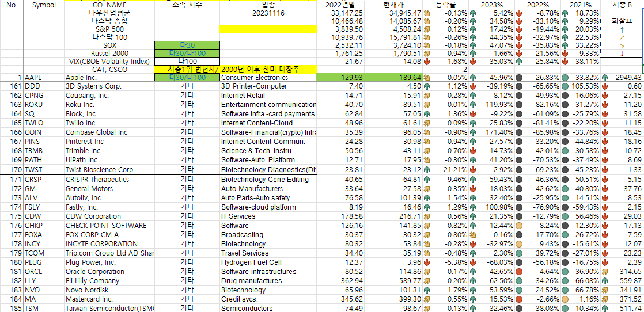Click COIN's '171.40%' cell
This screenshot has width=644, height=312.
[491, 132]
